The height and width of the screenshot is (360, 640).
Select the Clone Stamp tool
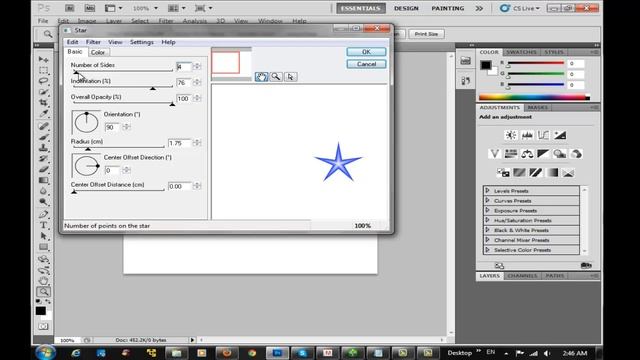(x=43, y=147)
